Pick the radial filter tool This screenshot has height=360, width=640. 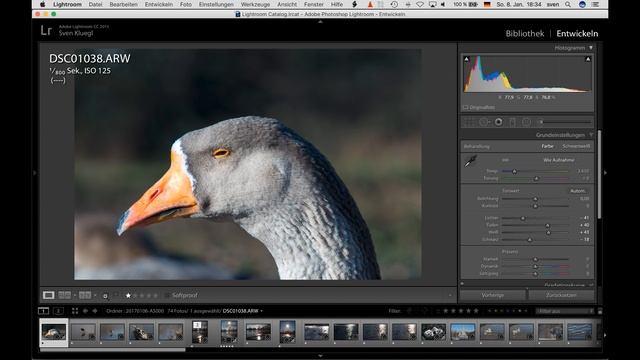click(526, 122)
